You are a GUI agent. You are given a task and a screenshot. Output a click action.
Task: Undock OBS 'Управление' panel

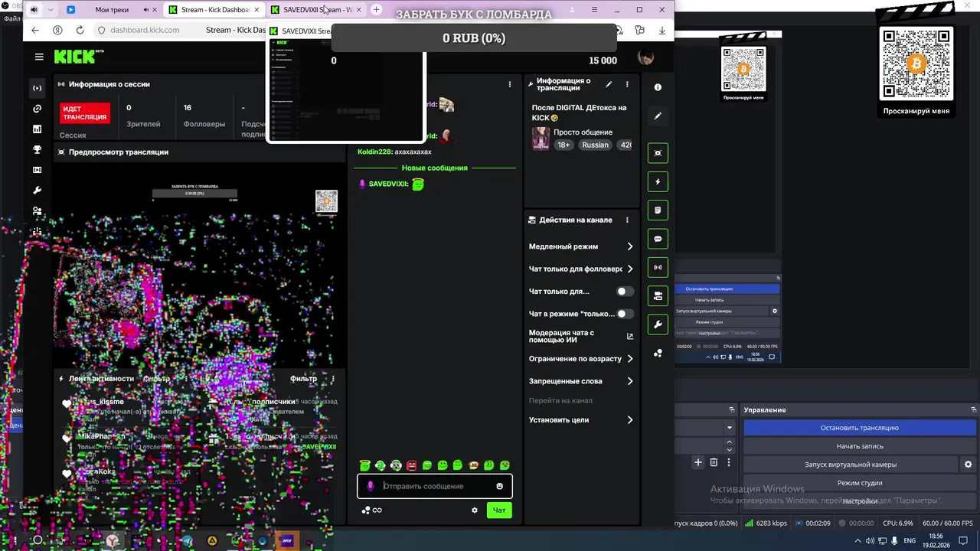pos(972,410)
